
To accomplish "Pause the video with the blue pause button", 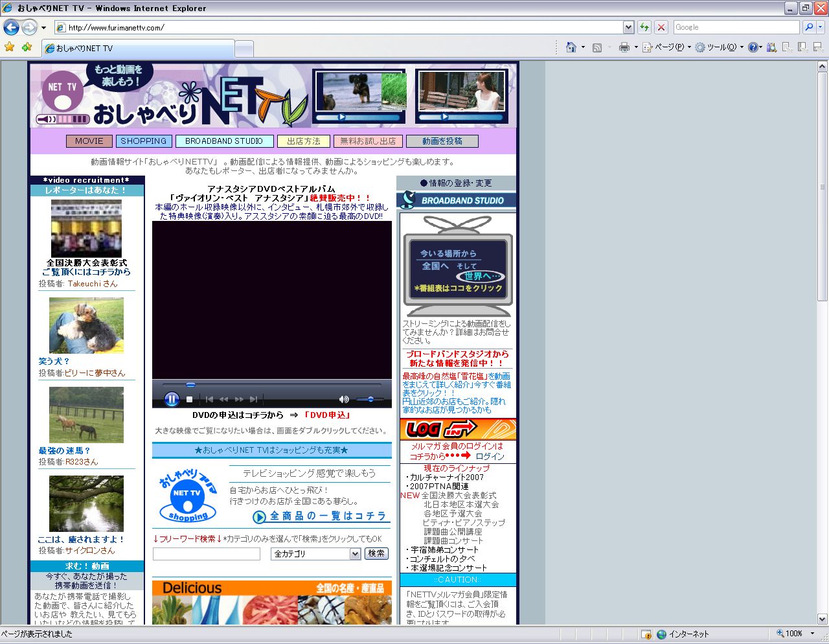I will (172, 399).
